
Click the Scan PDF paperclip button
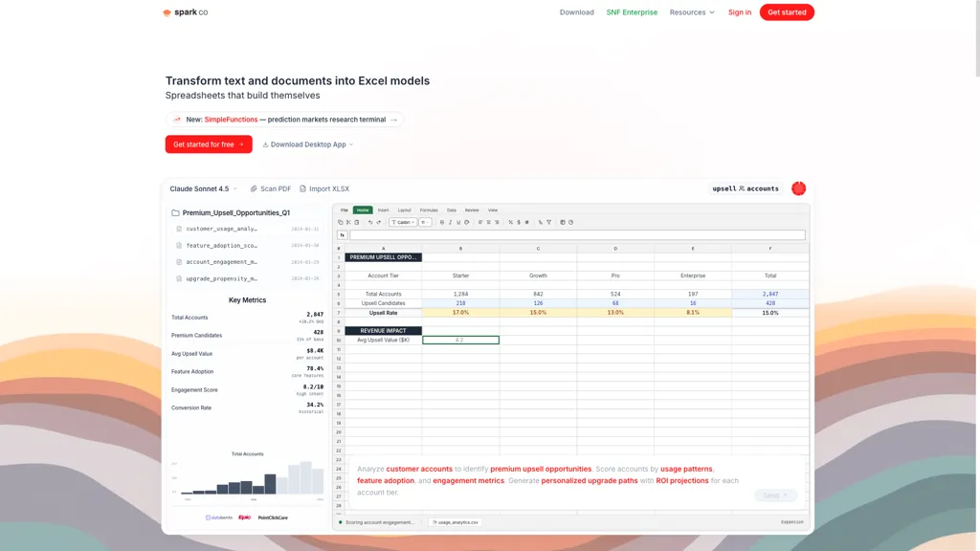(271, 188)
